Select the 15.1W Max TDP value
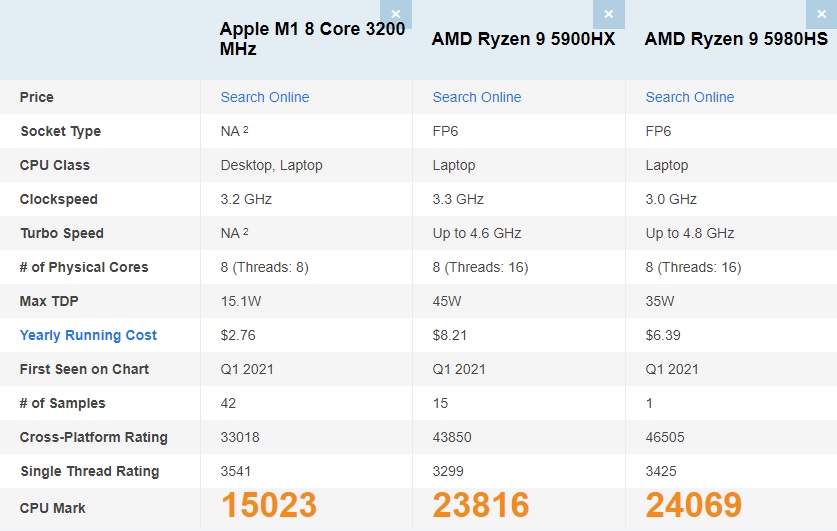This screenshot has width=837, height=531. point(241,302)
